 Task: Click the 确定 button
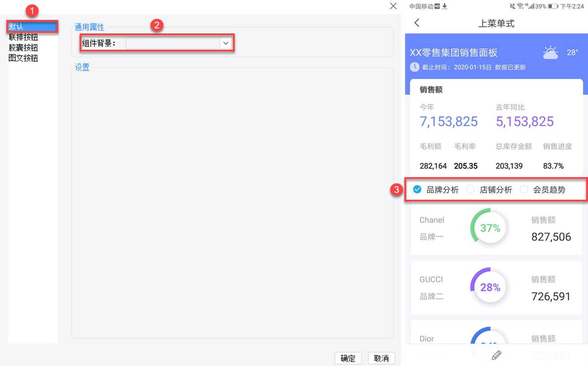point(348,358)
